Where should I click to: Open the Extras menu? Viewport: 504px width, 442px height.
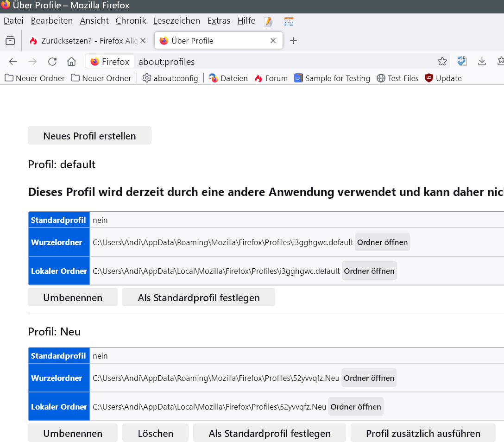coord(219,21)
